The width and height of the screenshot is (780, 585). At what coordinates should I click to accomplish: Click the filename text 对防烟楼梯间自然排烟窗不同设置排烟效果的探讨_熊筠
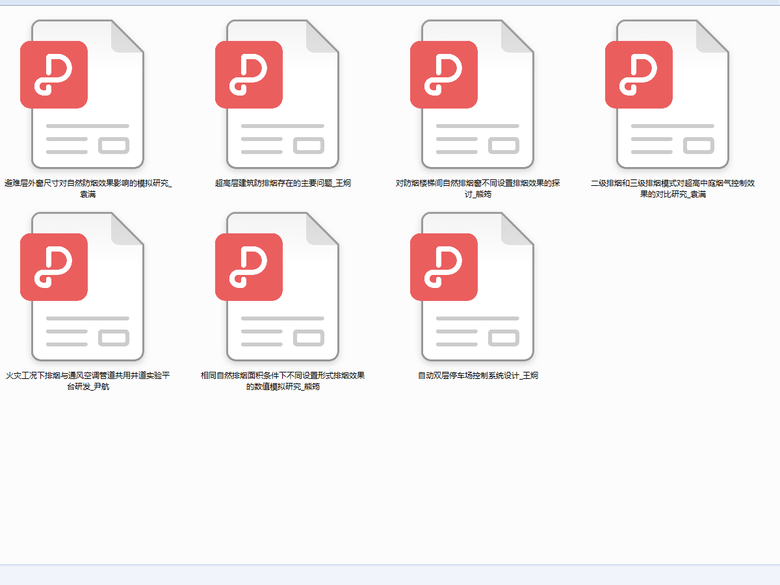point(478,188)
